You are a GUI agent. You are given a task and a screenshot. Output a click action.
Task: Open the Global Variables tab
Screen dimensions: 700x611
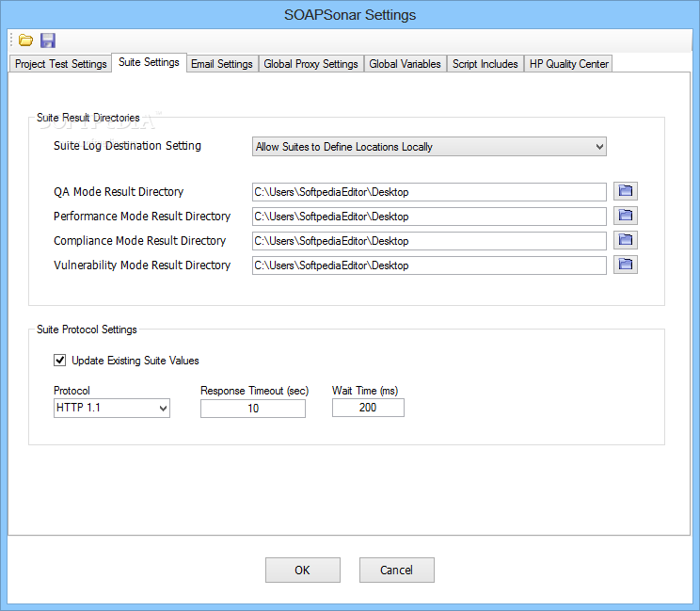[x=405, y=64]
